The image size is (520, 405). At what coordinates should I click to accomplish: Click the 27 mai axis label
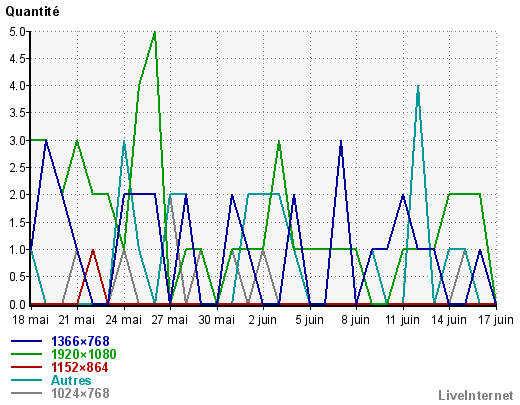point(170,320)
